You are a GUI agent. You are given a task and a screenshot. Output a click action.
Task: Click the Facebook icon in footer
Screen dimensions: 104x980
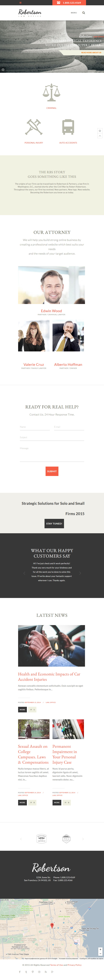click(x=20, y=972)
